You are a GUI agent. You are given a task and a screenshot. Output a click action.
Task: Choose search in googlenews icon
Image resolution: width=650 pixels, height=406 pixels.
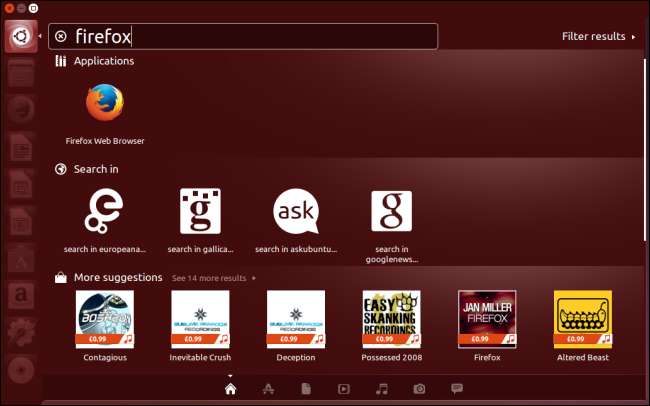(x=392, y=211)
